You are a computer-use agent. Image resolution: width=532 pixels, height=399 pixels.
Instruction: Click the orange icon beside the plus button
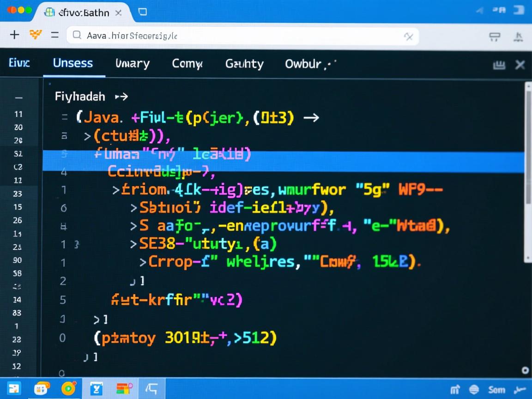(35, 35)
